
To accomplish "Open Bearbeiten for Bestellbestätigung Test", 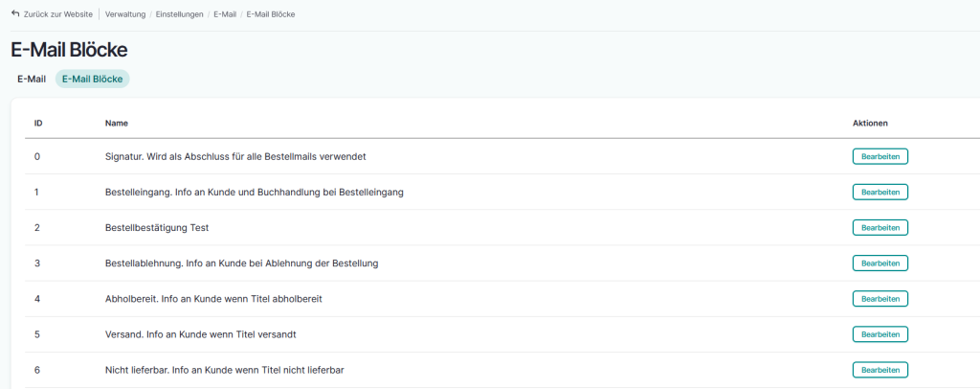I will click(x=880, y=228).
